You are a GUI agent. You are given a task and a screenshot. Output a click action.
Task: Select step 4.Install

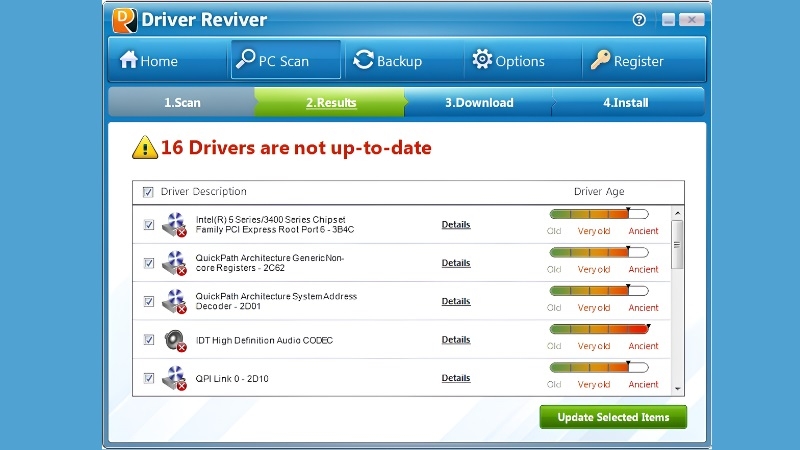point(626,103)
